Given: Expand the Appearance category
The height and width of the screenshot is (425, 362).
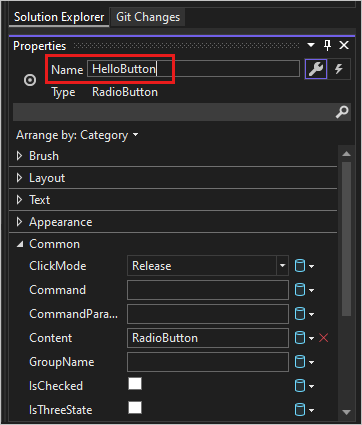Looking at the screenshot, I should (x=19, y=222).
